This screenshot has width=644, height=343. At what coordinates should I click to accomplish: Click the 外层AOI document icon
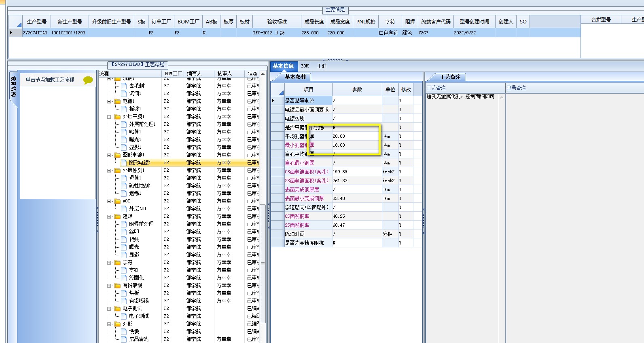pyautogui.click(x=124, y=208)
